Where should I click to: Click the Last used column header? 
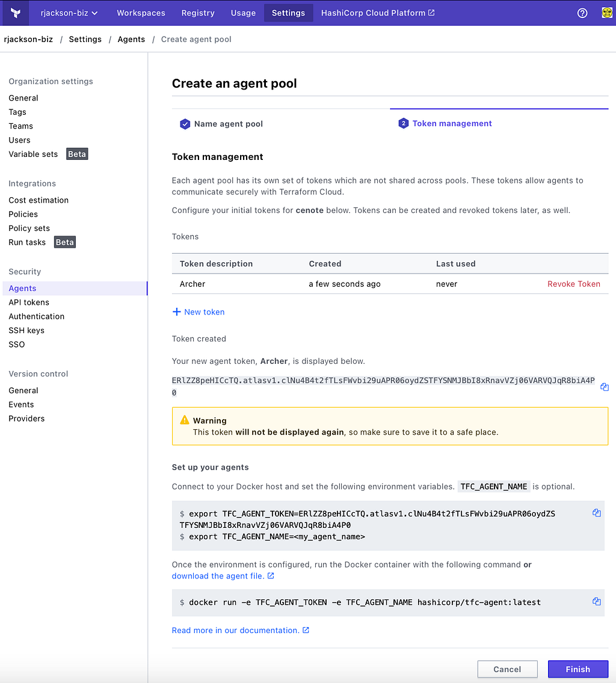pos(455,263)
